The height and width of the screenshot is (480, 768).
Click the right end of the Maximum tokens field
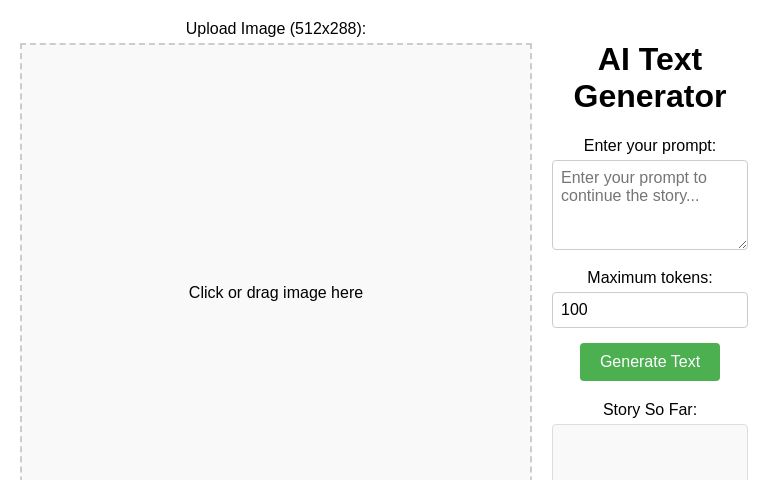735,310
